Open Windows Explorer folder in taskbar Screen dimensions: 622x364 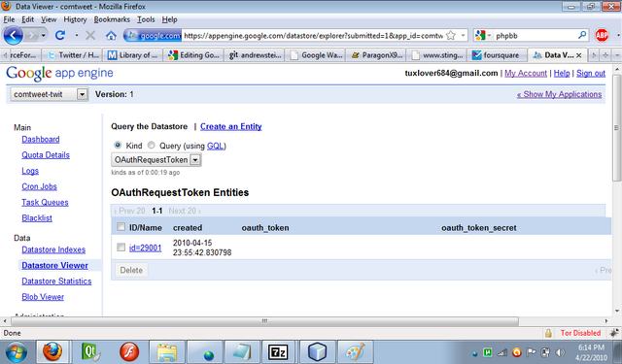pos(166,351)
